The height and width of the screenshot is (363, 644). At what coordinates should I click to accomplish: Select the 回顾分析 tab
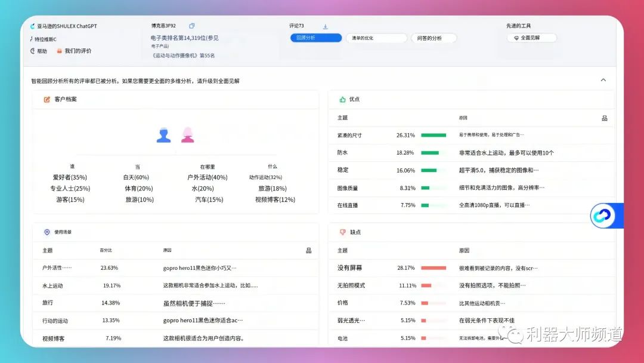click(x=316, y=38)
